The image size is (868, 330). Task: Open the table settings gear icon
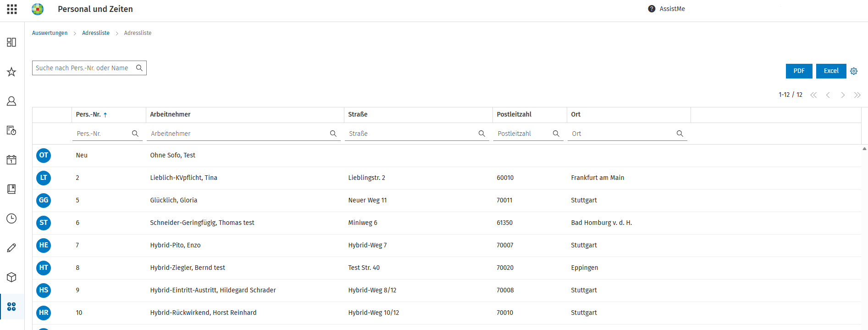(854, 71)
